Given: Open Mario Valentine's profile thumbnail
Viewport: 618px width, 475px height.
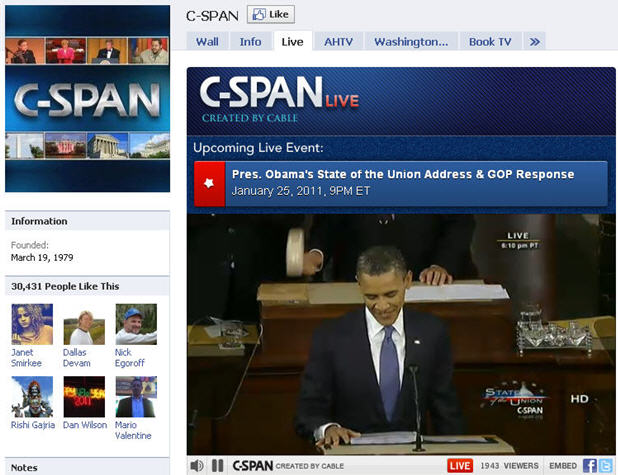Looking at the screenshot, I should point(136,396).
